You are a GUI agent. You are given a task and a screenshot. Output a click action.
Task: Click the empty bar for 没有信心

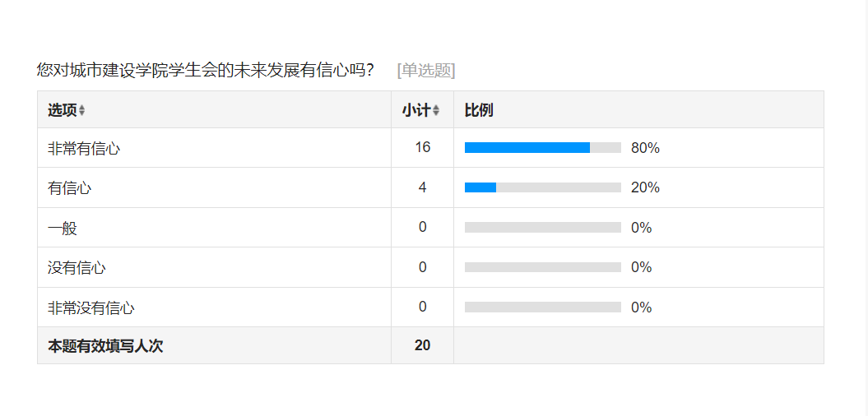(542, 267)
